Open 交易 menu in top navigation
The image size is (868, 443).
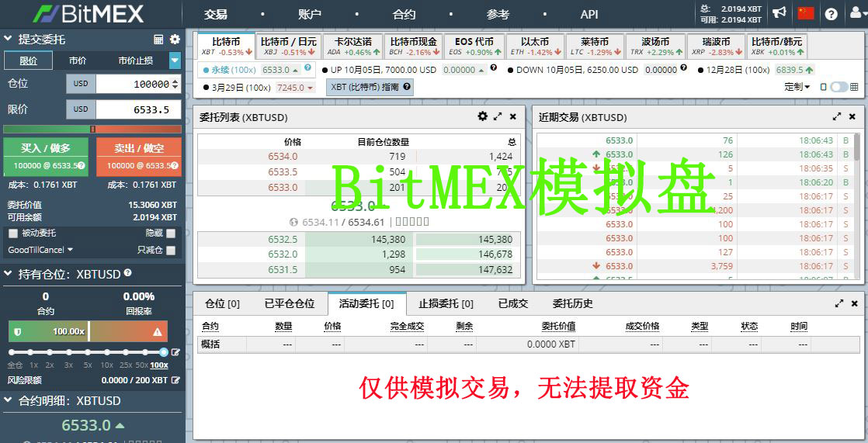(215, 15)
